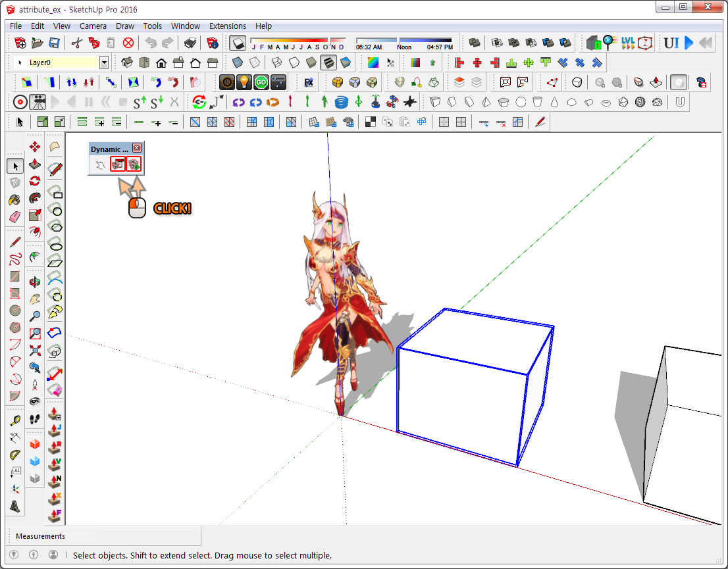Click the blue play arrow button
This screenshot has height=569, width=728.
689,43
